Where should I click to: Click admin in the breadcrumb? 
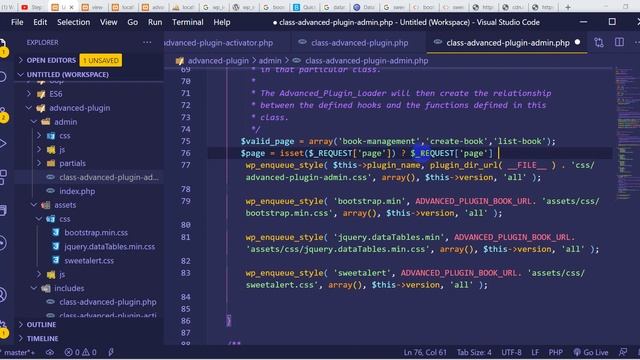click(270, 61)
